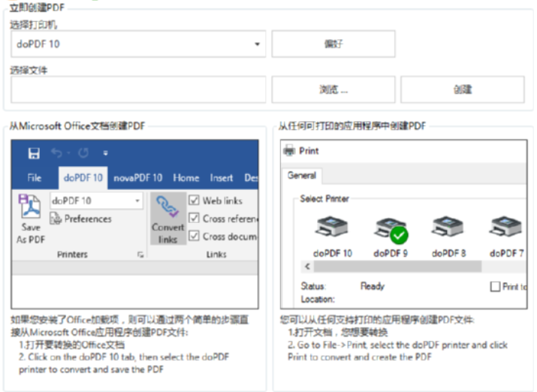Click the redo icon in Word toolbar
Screen dimensions: 537x392
(x=83, y=153)
